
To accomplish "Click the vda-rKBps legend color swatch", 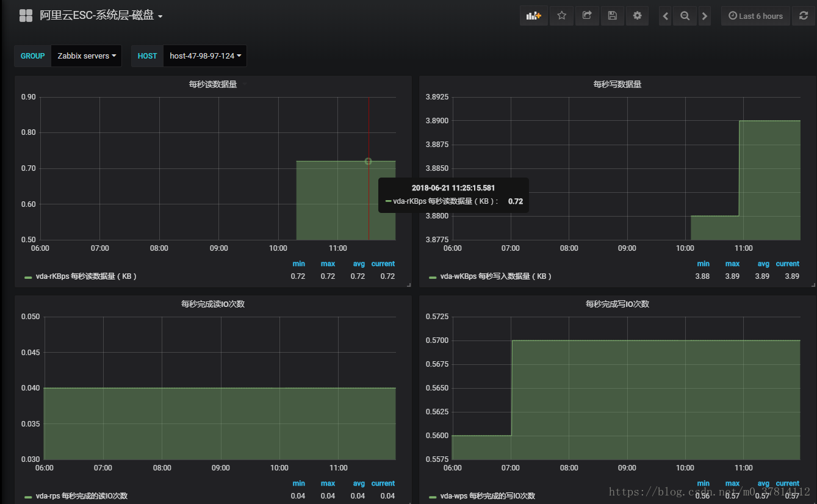I will [x=28, y=277].
